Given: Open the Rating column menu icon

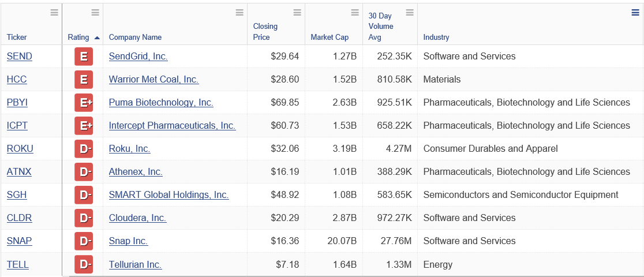Looking at the screenshot, I should (95, 13).
